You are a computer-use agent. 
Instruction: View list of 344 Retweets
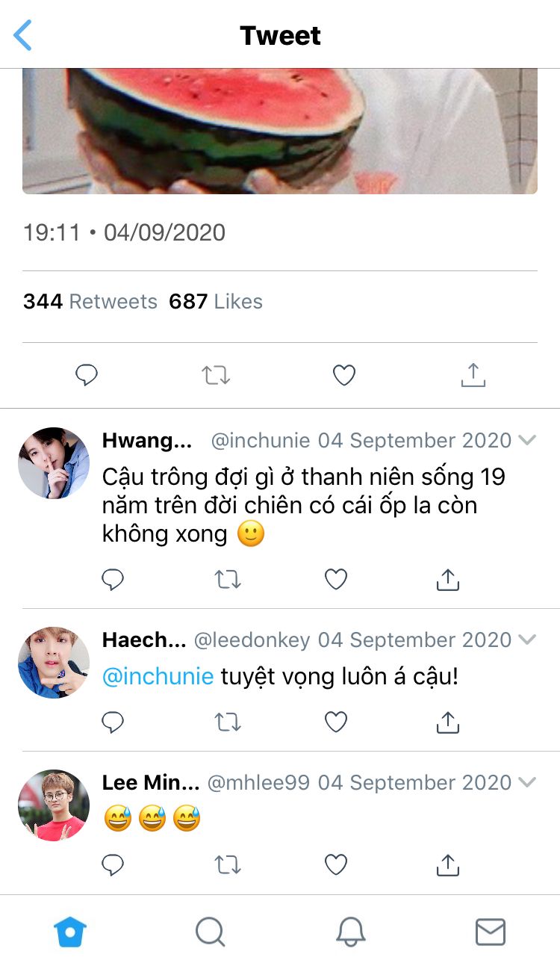(90, 302)
